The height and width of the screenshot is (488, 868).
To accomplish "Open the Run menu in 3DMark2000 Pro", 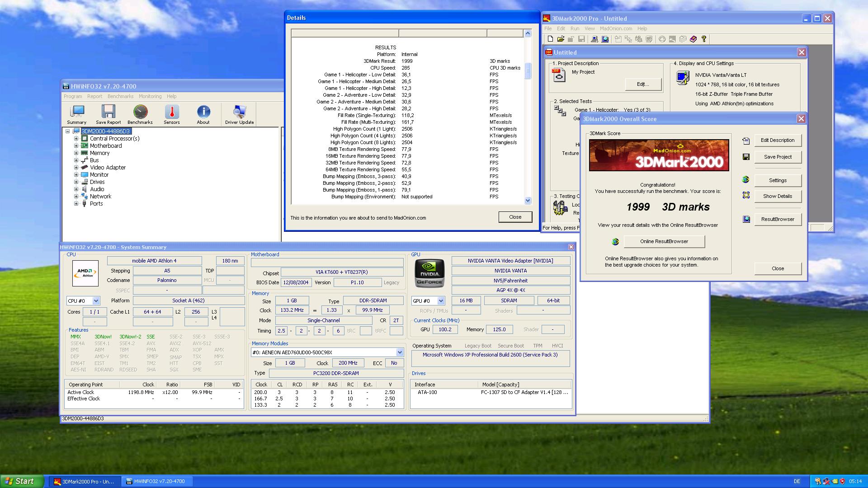I will pos(575,28).
